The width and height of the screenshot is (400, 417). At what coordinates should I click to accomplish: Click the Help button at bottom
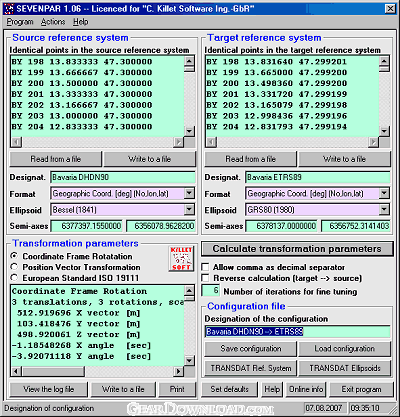(272, 389)
